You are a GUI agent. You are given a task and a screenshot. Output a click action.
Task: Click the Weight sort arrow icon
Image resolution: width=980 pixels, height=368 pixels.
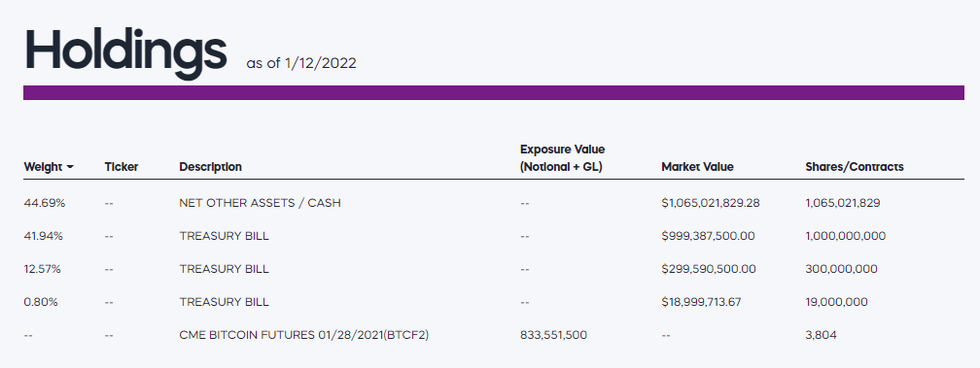(70, 167)
